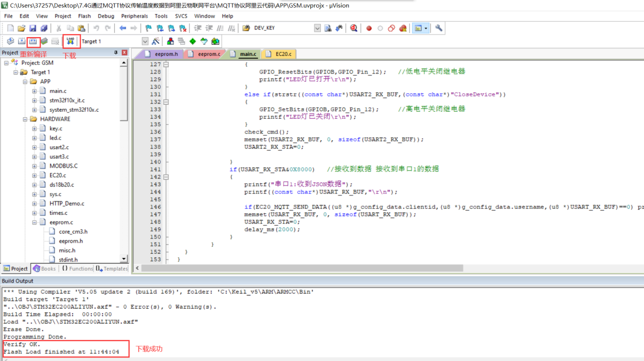Viewport: 644px width, 361px height.
Task: Select HTTP_Demo.c in project tree
Action: (67, 204)
